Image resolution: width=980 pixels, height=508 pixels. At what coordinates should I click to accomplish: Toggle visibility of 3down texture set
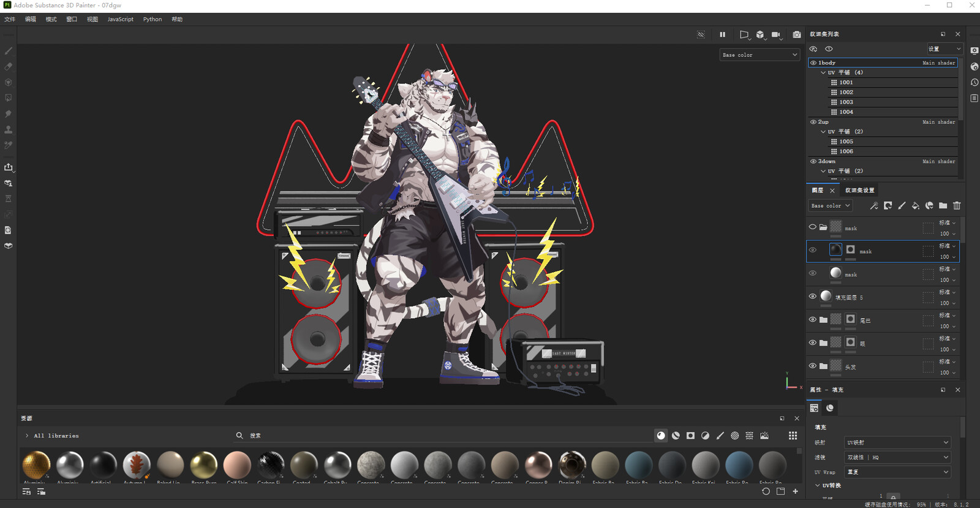click(813, 161)
